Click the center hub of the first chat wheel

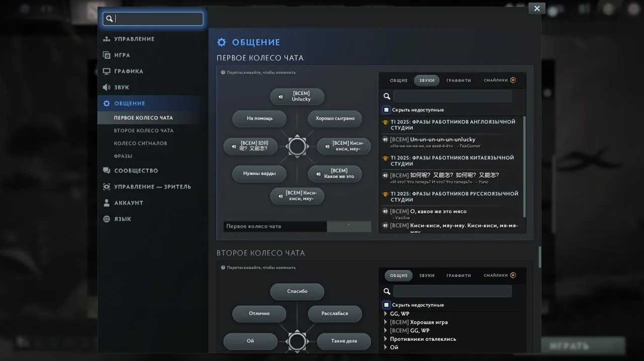(297, 146)
